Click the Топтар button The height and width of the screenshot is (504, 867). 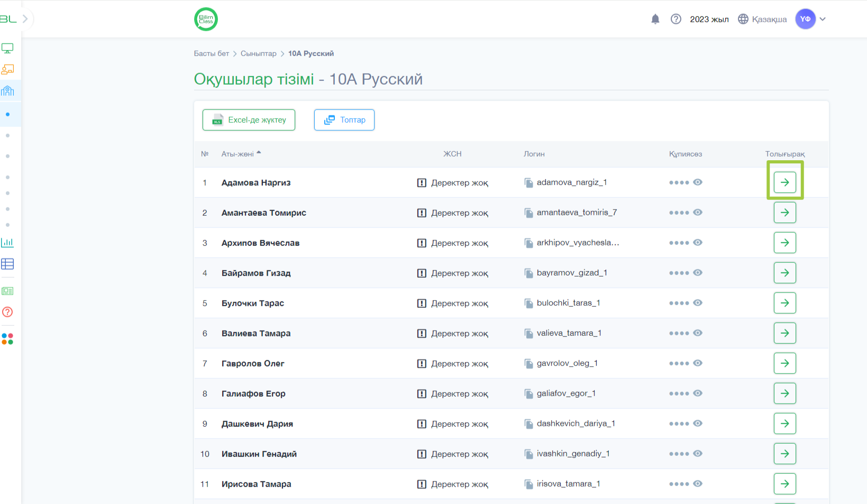(x=344, y=120)
